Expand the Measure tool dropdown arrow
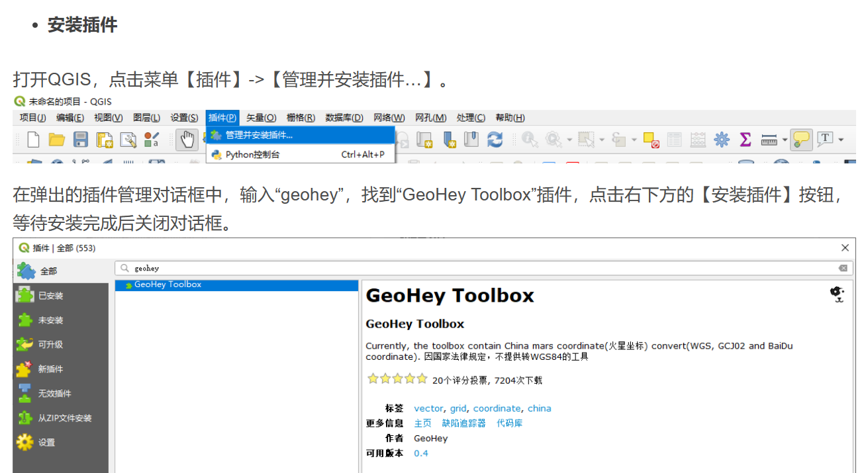Viewport: 868px width, 473px height. coord(785,140)
